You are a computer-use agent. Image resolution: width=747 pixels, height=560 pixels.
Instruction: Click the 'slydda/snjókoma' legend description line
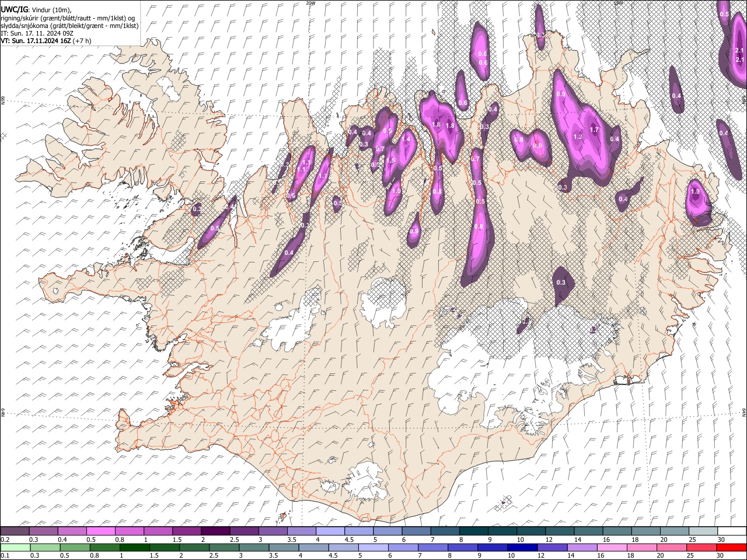point(69,26)
